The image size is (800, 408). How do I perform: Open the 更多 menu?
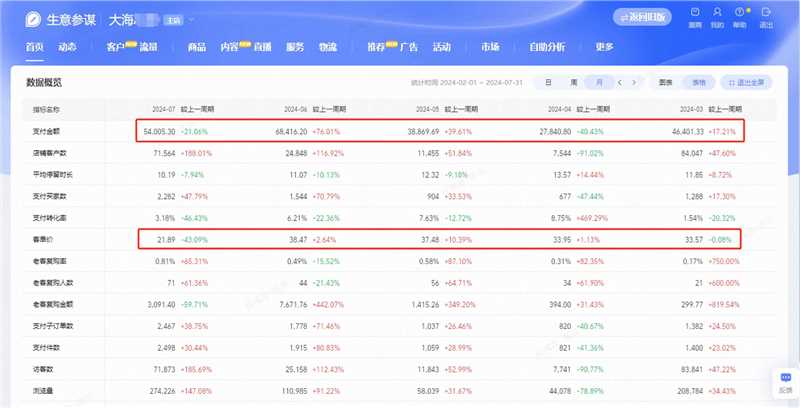pyautogui.click(x=605, y=47)
